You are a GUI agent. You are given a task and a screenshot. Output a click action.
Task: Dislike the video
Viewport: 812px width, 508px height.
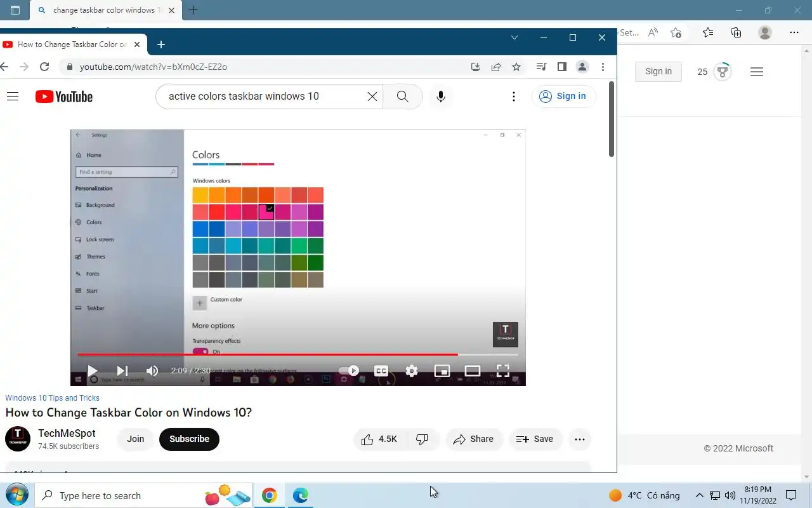coord(422,439)
